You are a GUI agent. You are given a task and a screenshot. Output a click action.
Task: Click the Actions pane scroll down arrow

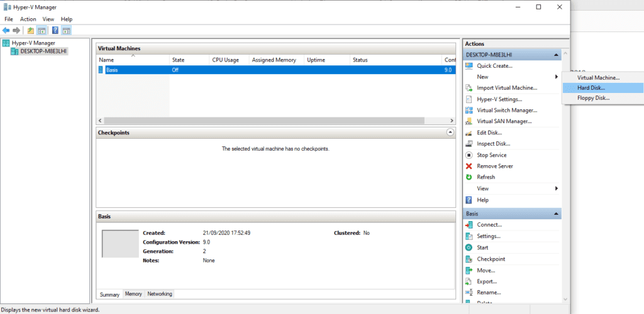[x=565, y=300]
